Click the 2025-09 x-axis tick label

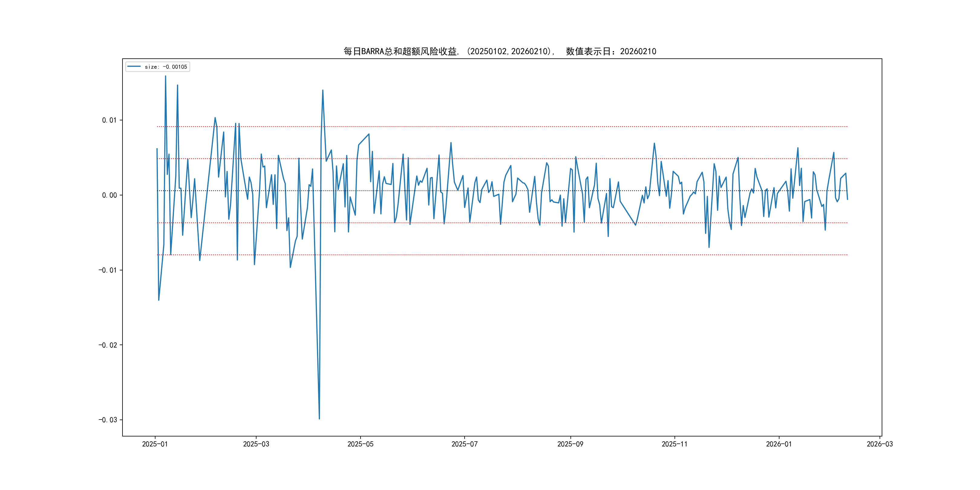coord(570,444)
